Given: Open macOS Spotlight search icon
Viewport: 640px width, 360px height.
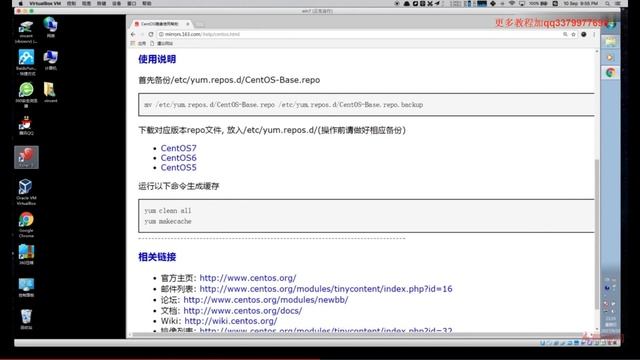Looking at the screenshot, I should [608, 3].
